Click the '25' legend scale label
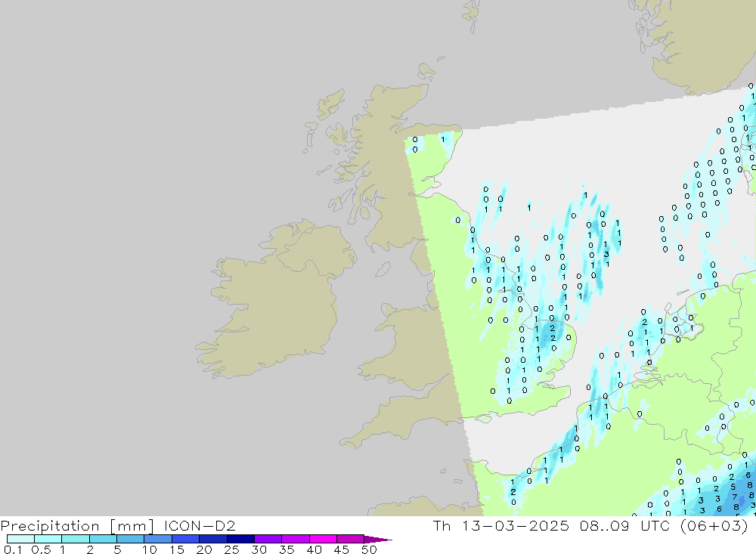The width and height of the screenshot is (756, 554). 231,549
